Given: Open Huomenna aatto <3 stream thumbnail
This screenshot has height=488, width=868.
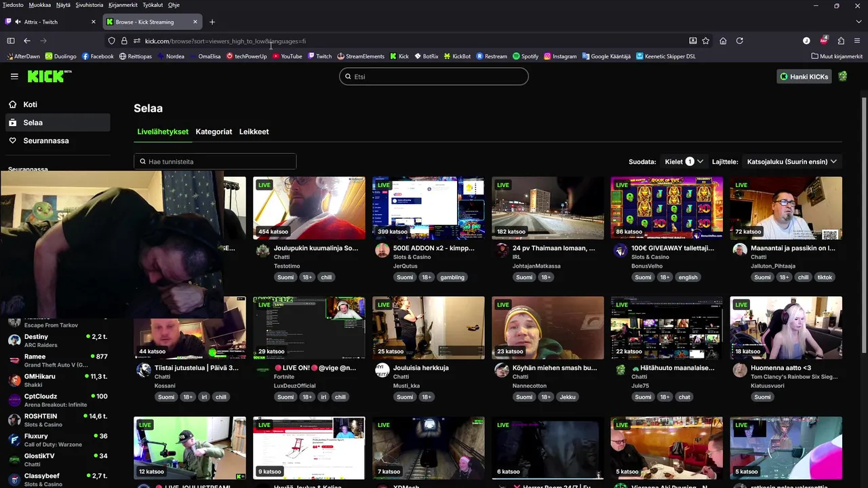Looking at the screenshot, I should (787, 328).
